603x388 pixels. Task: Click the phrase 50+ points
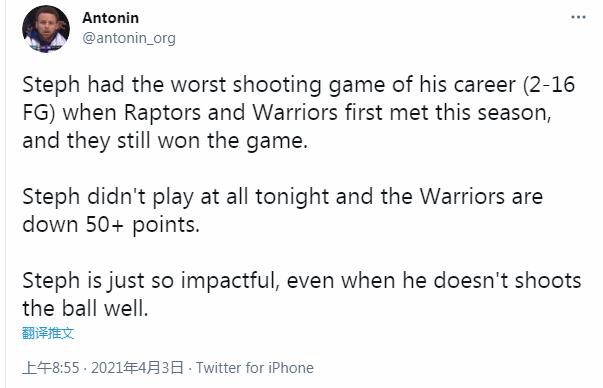143,225
